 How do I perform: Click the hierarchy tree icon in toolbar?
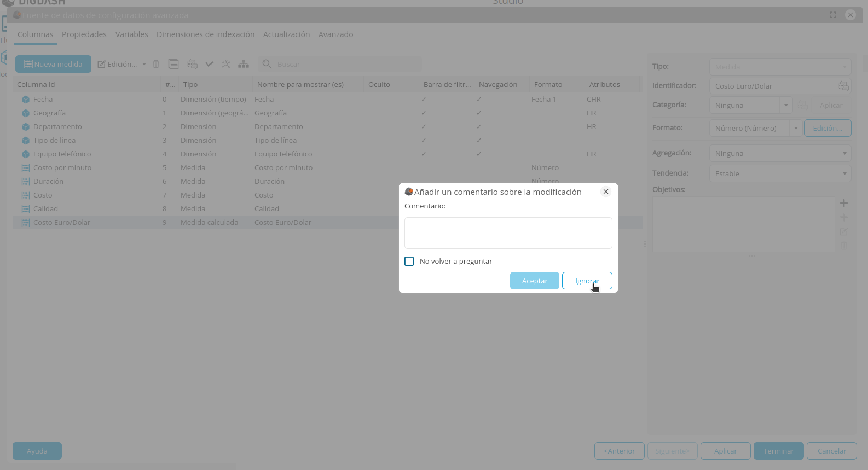click(x=244, y=64)
